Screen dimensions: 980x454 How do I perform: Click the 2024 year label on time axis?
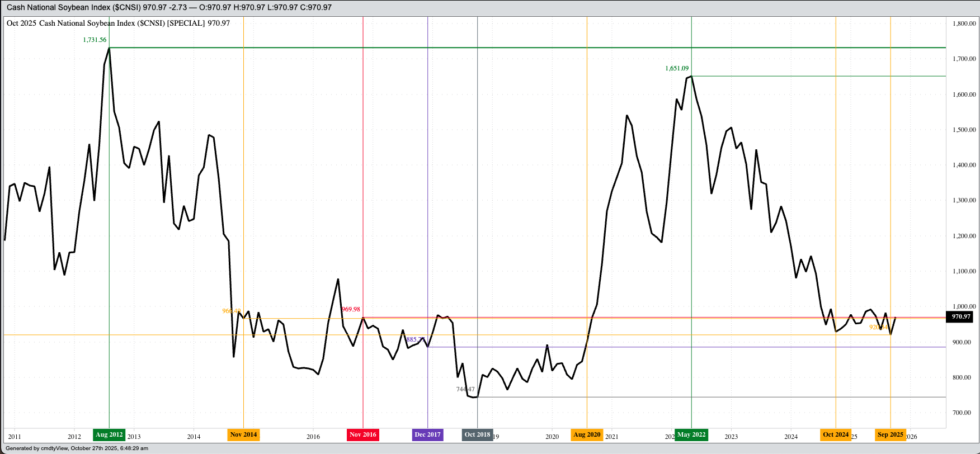(791, 437)
